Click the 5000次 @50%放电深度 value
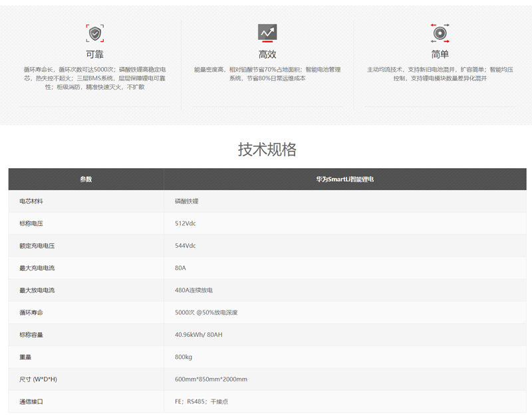This screenshot has width=532, height=416. [206, 312]
